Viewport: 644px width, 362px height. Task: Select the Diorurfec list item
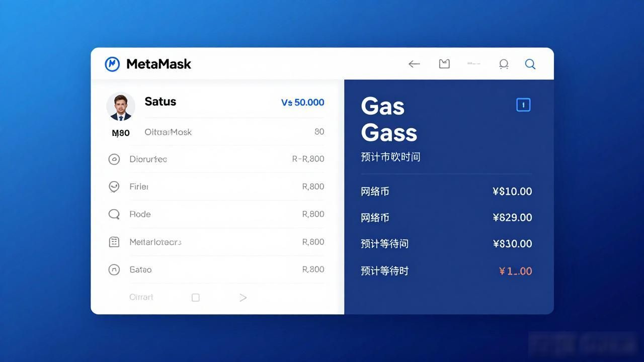(216, 159)
